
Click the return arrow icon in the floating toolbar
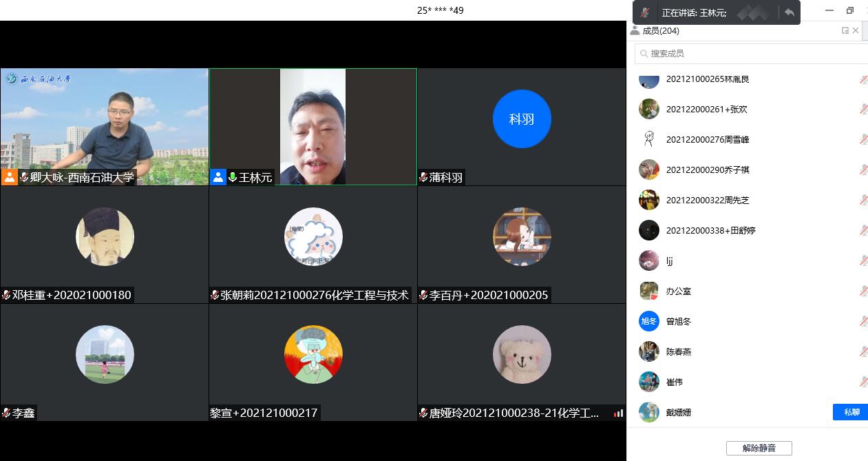(789, 12)
